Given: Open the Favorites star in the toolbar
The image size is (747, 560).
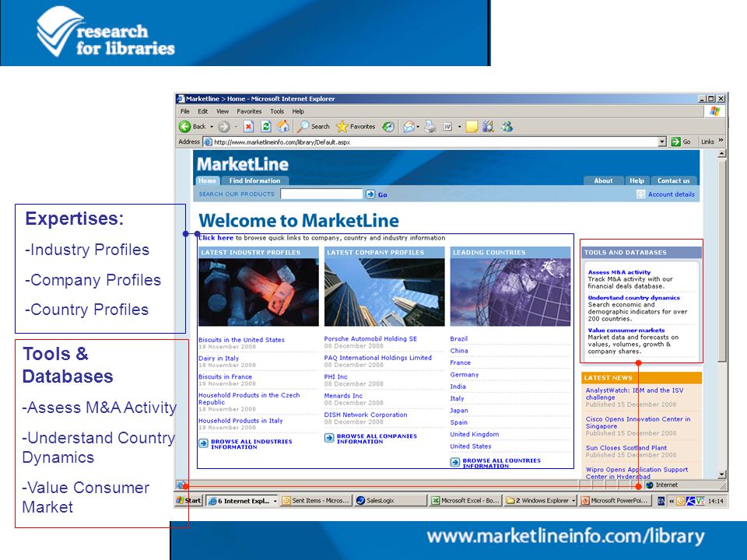Looking at the screenshot, I should coord(356,127).
